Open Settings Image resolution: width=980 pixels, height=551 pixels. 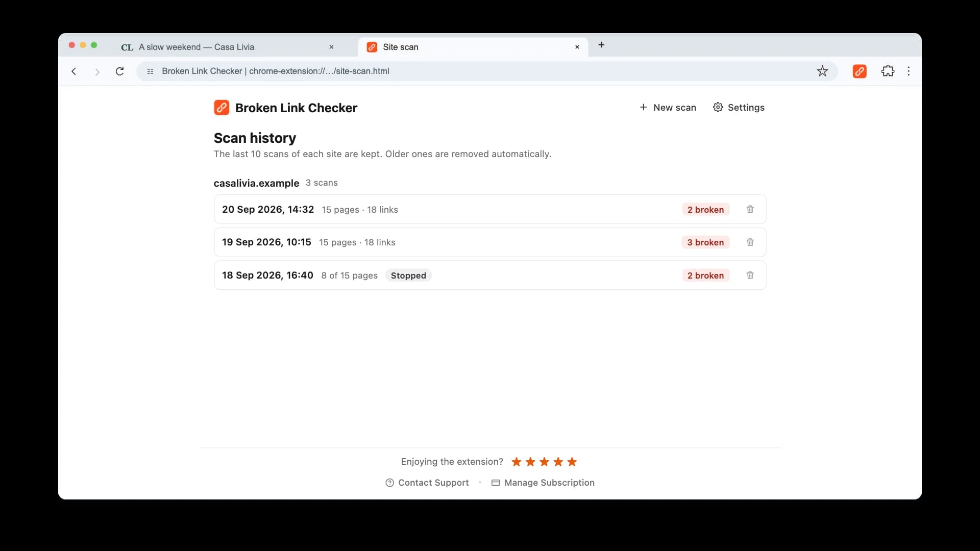739,108
